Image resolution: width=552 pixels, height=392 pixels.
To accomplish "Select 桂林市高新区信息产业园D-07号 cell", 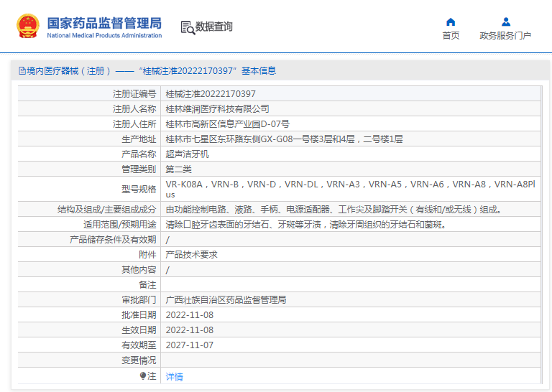I will [x=227, y=124].
